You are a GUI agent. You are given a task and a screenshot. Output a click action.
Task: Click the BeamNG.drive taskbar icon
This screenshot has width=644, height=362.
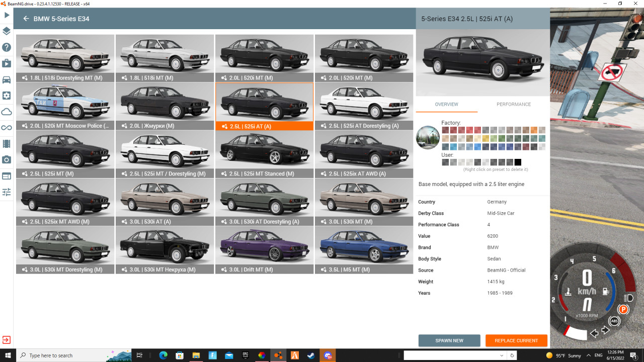coord(278,355)
